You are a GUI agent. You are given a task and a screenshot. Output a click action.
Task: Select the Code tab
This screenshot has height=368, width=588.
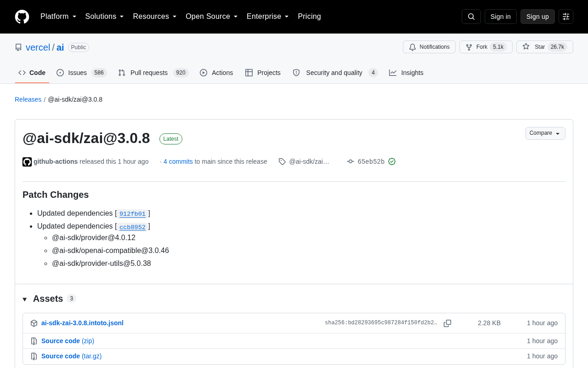tap(32, 73)
